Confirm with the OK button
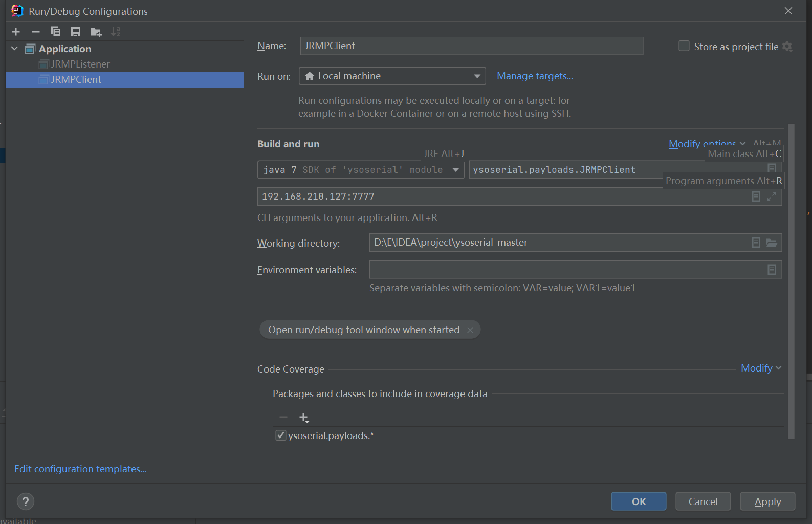 [x=639, y=501]
